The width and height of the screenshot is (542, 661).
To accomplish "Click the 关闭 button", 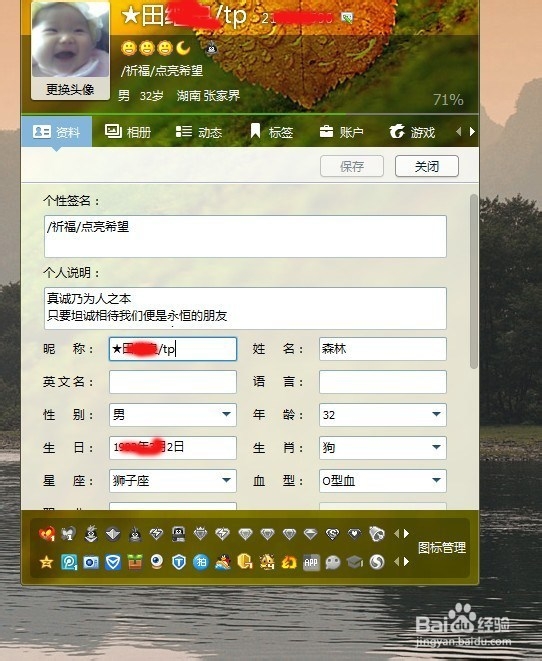I will (x=427, y=166).
